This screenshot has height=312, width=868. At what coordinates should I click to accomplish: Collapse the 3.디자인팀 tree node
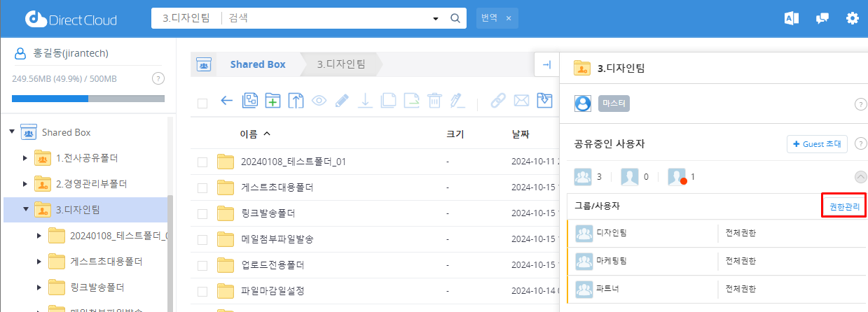click(26, 208)
